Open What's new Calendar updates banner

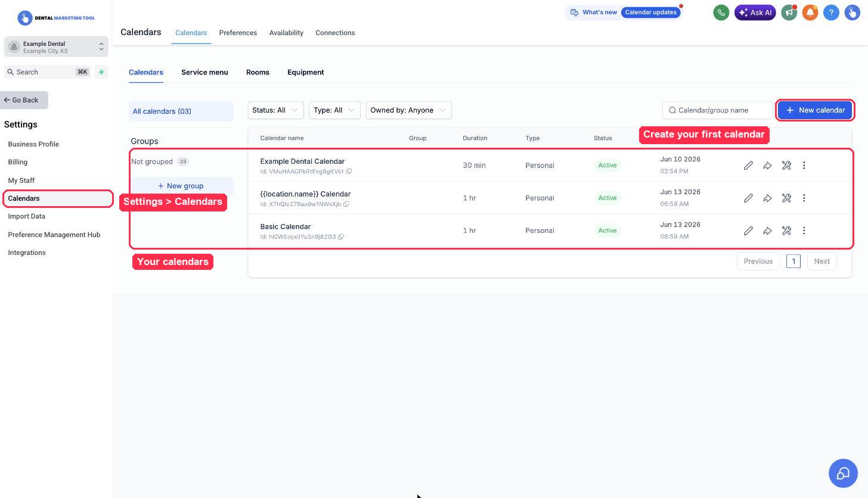pyautogui.click(x=623, y=13)
